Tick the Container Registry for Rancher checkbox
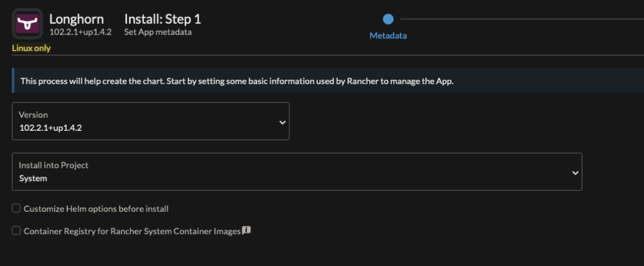Viewport: 644px width, 266px height. coord(17,231)
